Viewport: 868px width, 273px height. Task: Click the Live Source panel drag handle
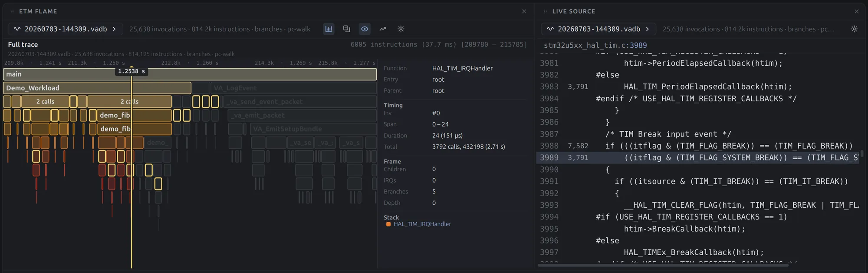pyautogui.click(x=545, y=11)
